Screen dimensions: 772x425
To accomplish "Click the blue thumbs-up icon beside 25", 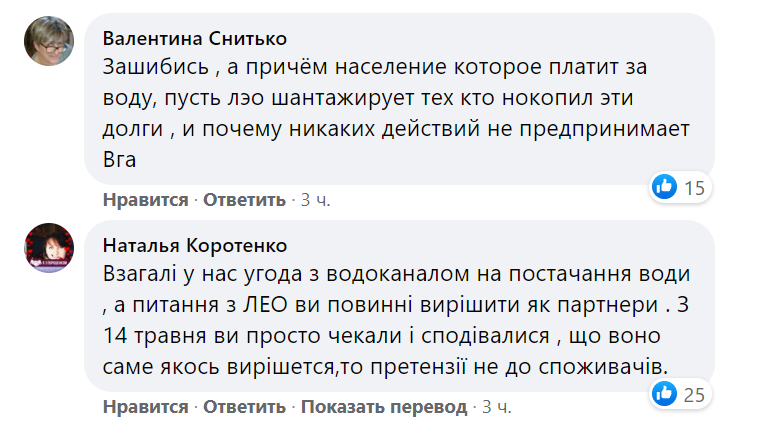I will [x=663, y=394].
